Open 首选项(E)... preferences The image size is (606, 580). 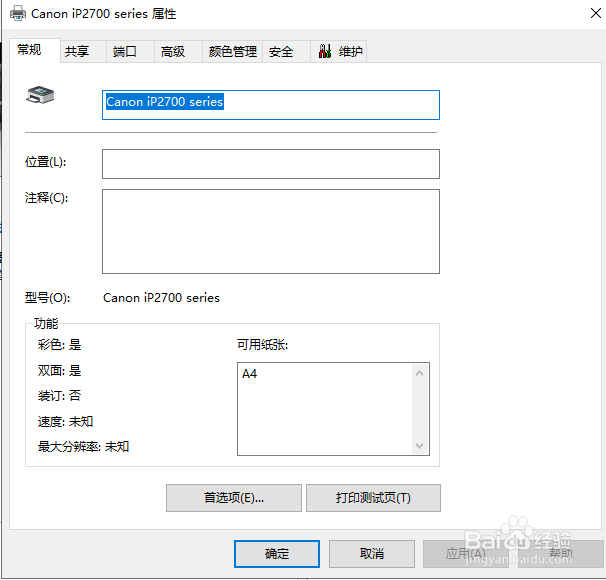[x=234, y=498]
